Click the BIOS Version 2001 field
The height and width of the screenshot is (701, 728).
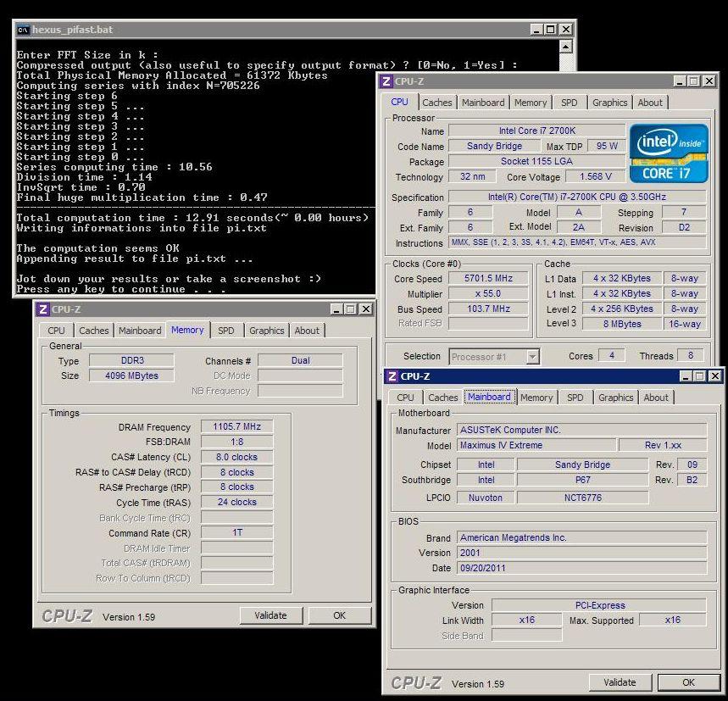tap(582, 553)
